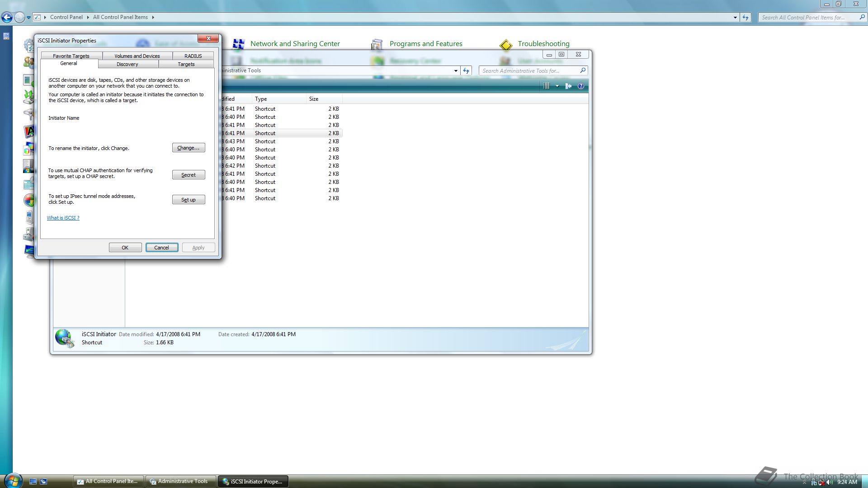This screenshot has width=868, height=488.
Task: Click the volume speaker tray icon
Action: (830, 482)
